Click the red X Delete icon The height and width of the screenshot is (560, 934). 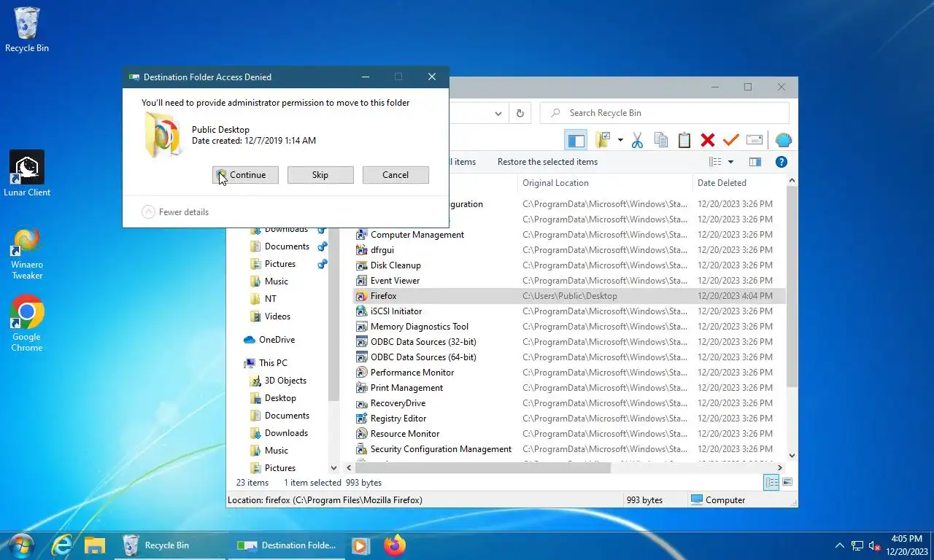[x=707, y=140]
